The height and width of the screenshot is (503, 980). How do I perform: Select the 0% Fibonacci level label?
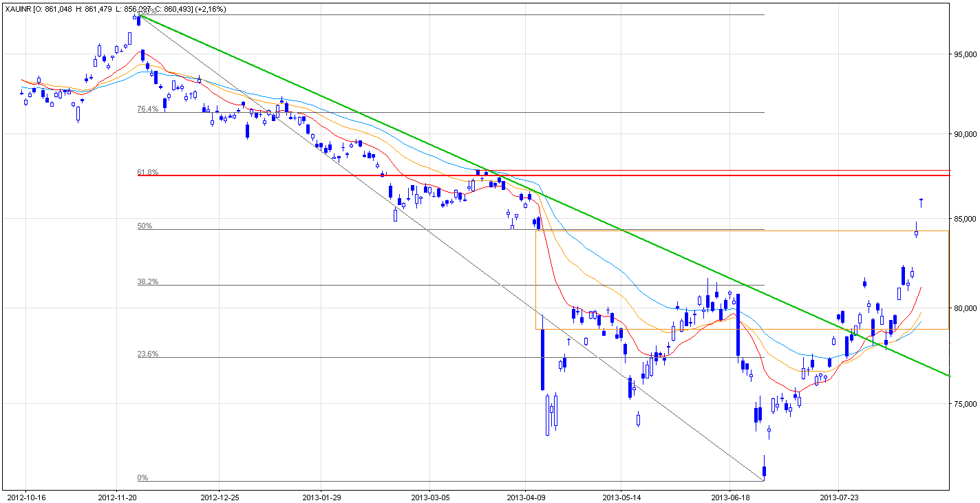coord(142,478)
